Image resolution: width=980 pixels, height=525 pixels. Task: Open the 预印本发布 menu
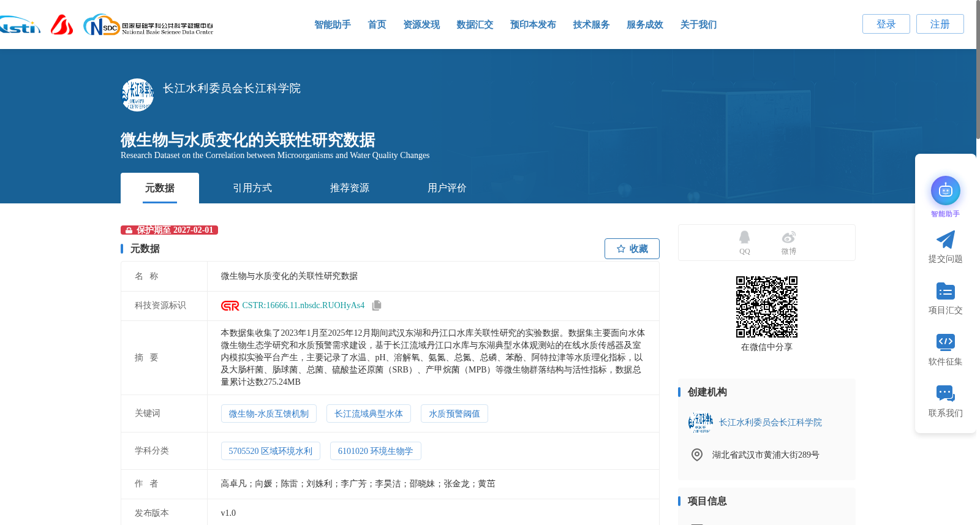pyautogui.click(x=533, y=25)
